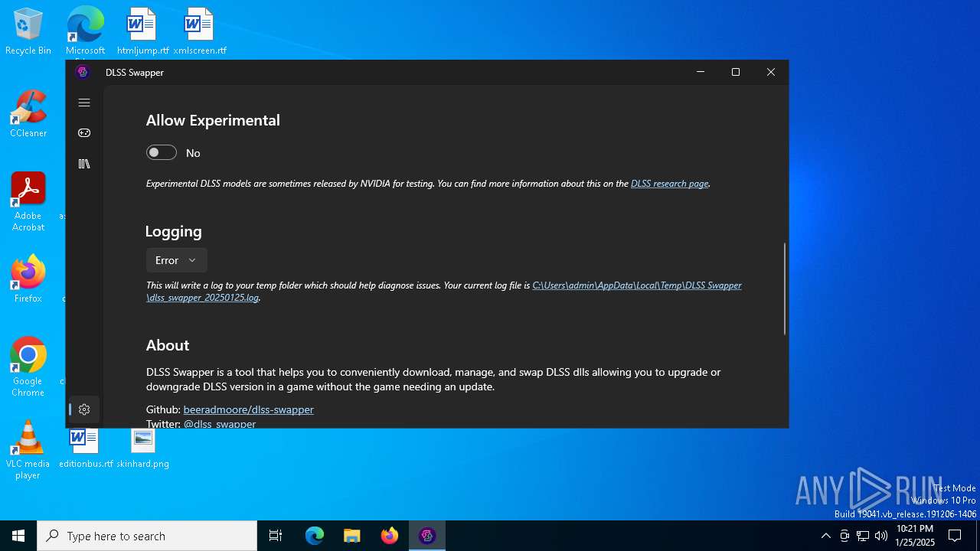Launch Firefox from the taskbar

pyautogui.click(x=390, y=536)
